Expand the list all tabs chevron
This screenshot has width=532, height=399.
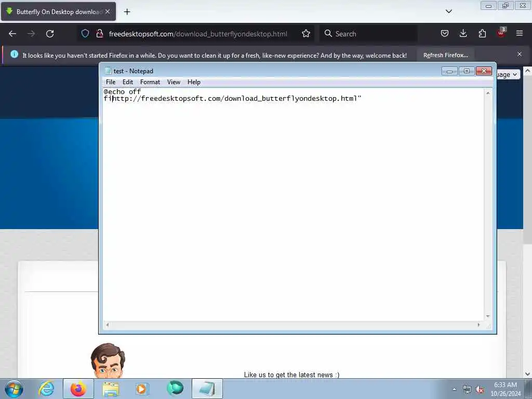click(x=448, y=11)
